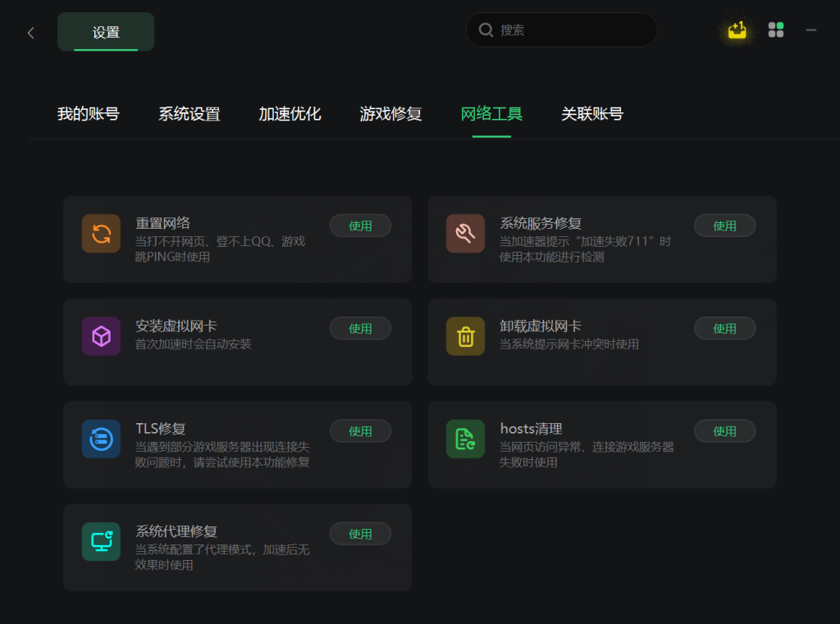The image size is (840, 624).
Task: Focus the 搜索 search field
Action: click(561, 30)
